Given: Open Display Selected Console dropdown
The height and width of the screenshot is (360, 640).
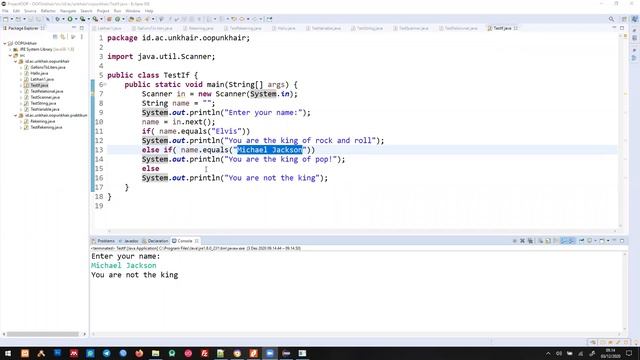Looking at the screenshot, I should (x=596, y=241).
